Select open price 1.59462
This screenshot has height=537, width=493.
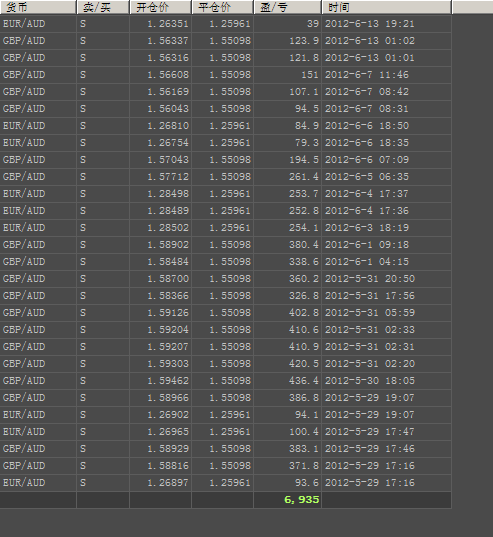pyautogui.click(x=168, y=381)
